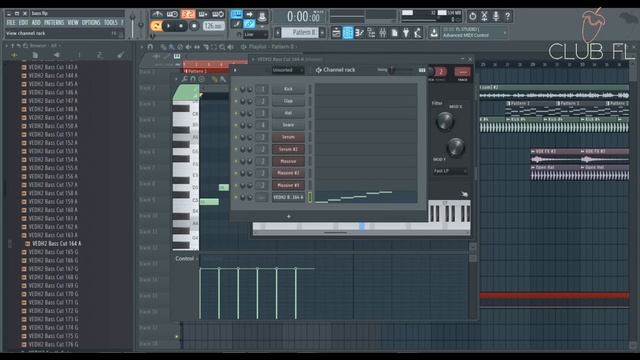Screen dimensions: 640x360
Task: Select the Kick channel button
Action: coord(288,89)
